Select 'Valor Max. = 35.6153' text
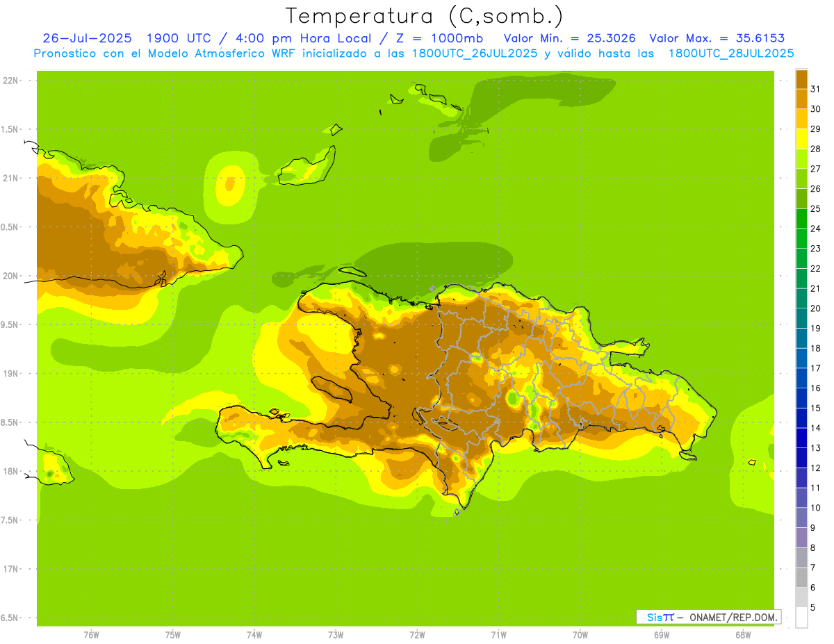The height and width of the screenshot is (644, 834). 717,38
